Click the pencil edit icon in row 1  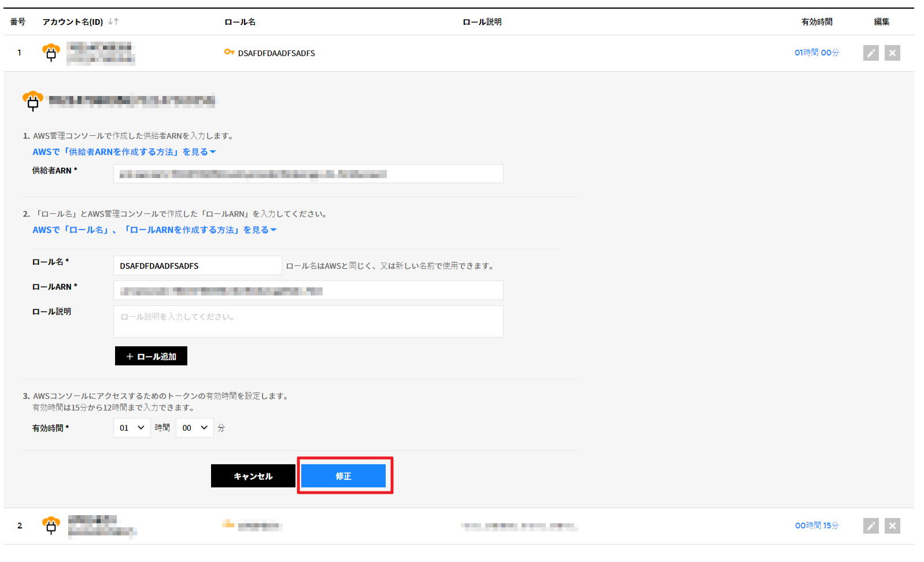(x=870, y=53)
